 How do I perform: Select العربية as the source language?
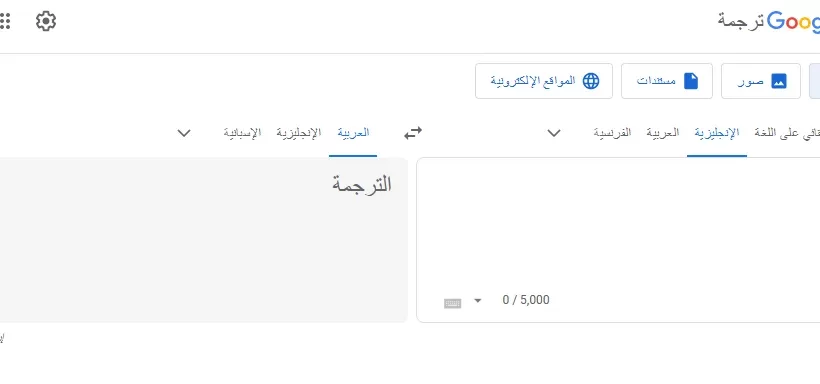(663, 133)
